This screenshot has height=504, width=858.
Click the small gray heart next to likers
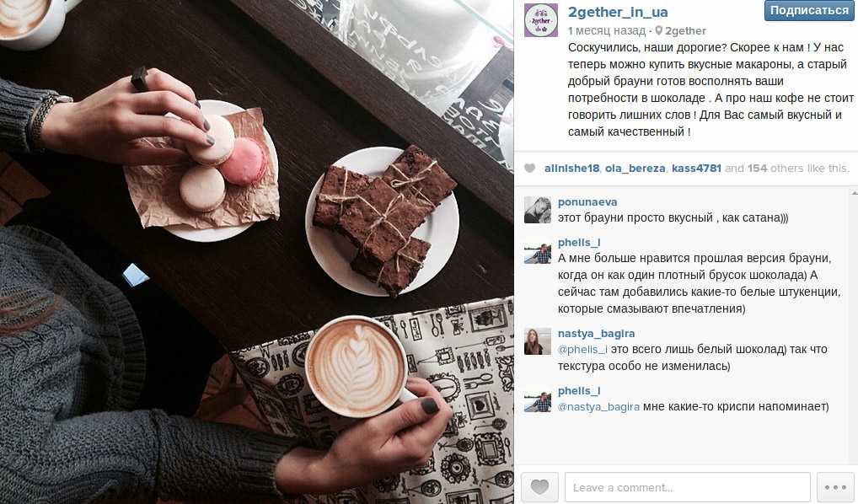pos(529,169)
